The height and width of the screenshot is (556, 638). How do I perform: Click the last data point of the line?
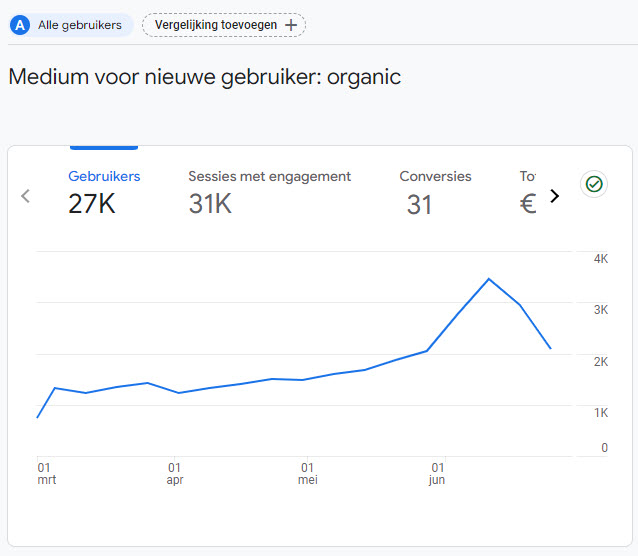click(x=551, y=348)
